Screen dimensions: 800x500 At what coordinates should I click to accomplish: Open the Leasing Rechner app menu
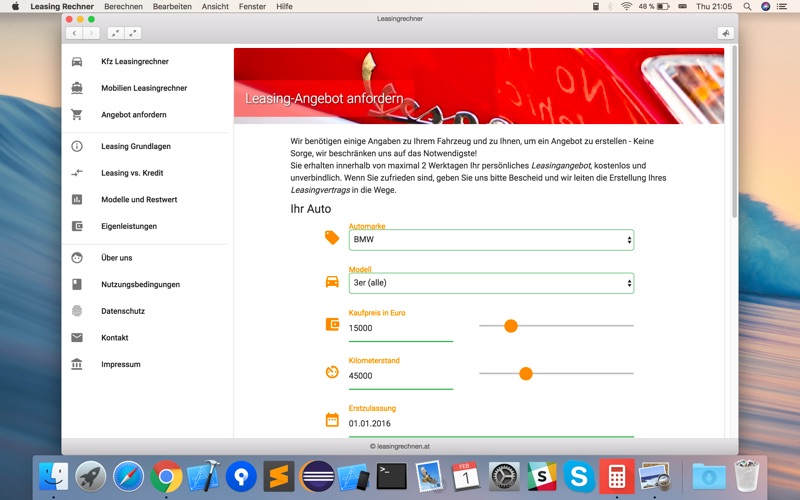[62, 6]
